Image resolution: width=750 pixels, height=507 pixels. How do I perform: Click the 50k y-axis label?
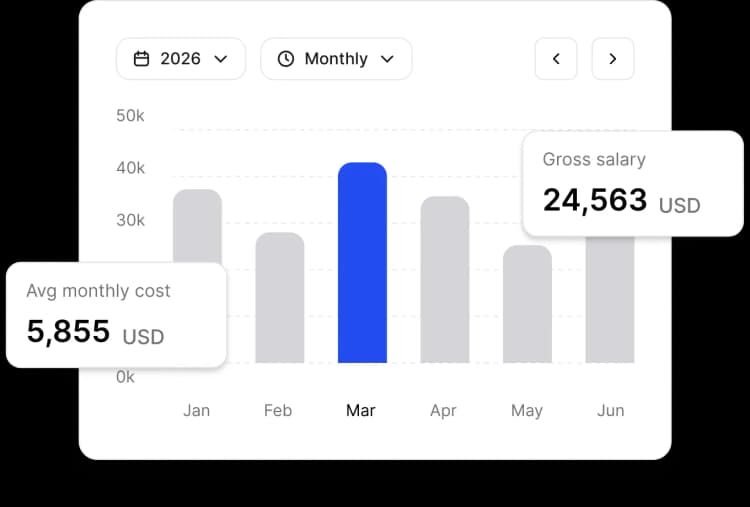coord(130,116)
